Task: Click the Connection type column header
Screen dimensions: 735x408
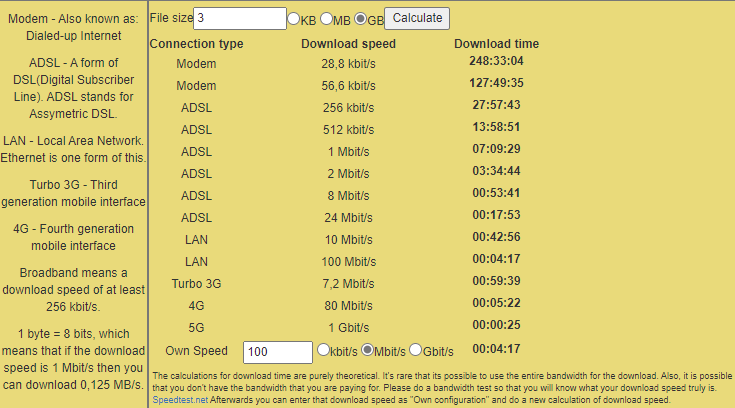Action: tap(196, 44)
